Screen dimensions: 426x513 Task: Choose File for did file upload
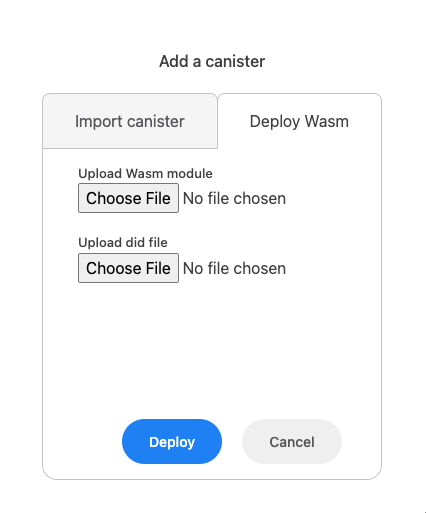tap(128, 268)
